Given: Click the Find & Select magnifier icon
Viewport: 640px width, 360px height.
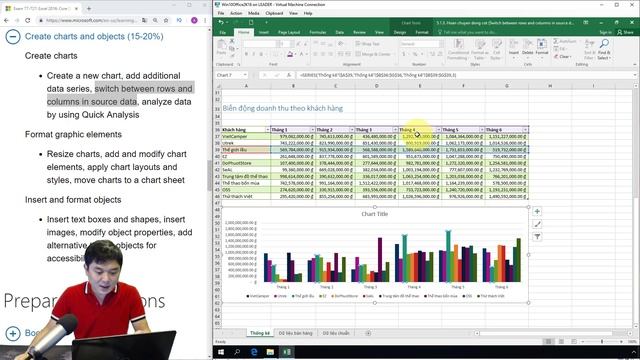Looking at the screenshot, I should (604, 43).
